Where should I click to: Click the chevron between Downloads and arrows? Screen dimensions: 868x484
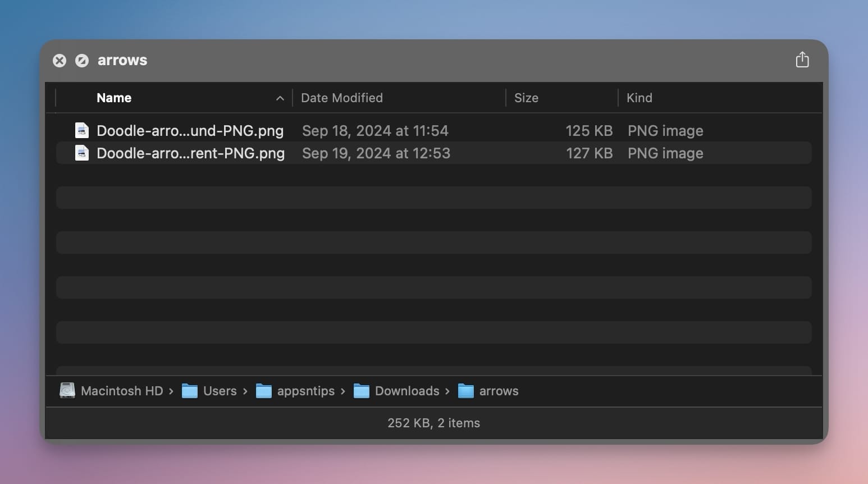(447, 391)
